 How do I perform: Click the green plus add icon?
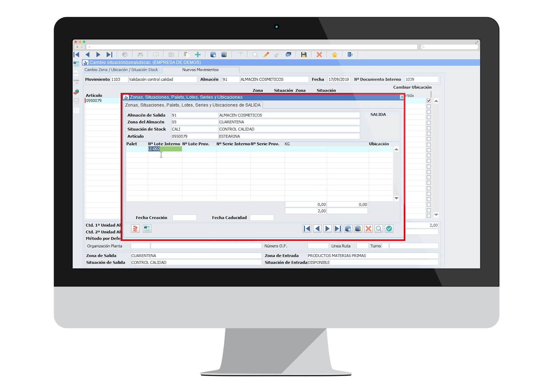click(198, 55)
